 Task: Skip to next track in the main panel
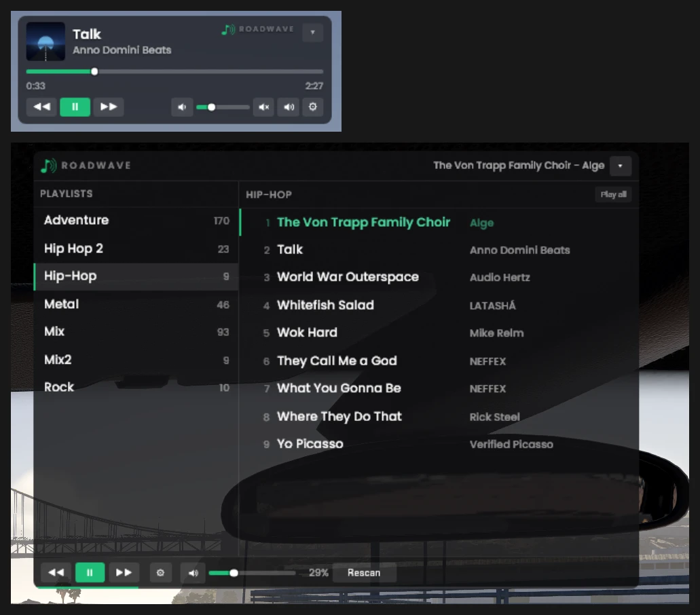pos(124,573)
